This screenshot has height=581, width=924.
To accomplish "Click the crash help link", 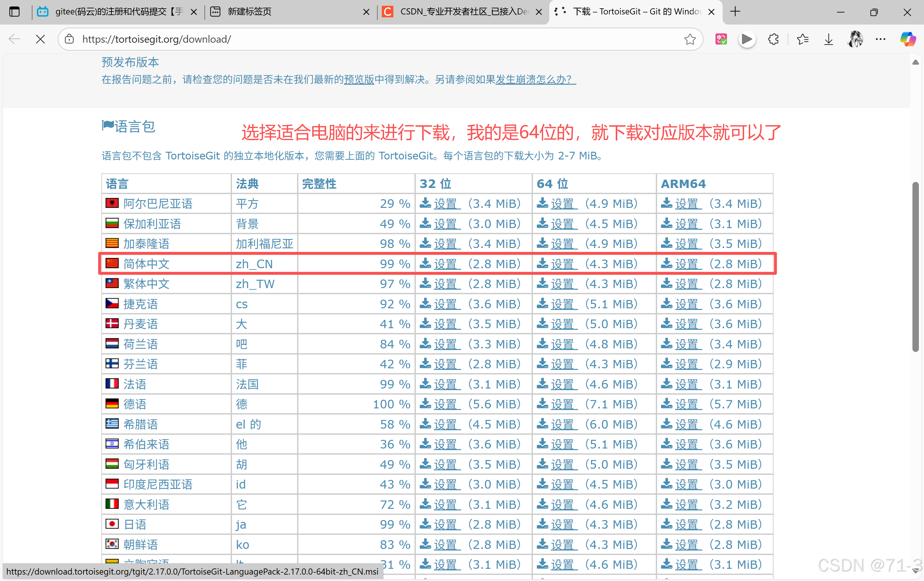I will (535, 80).
